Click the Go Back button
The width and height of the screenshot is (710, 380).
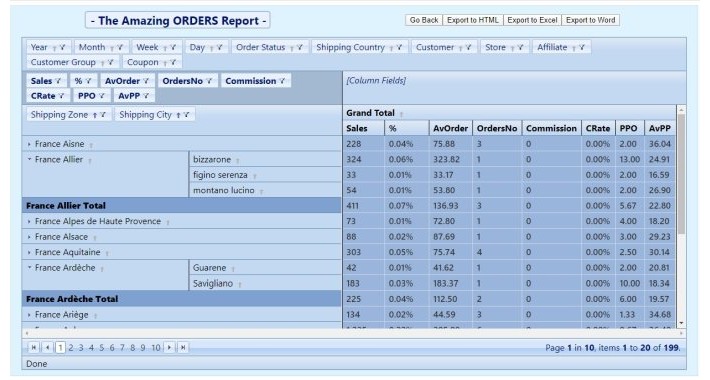pos(424,20)
